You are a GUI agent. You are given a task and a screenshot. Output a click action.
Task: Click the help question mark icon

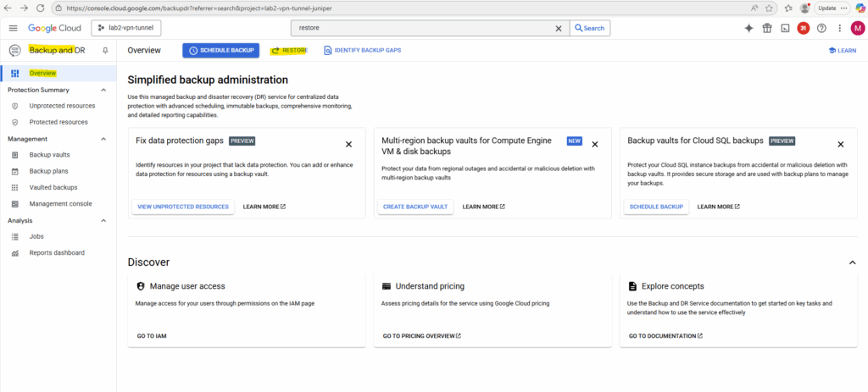coord(821,28)
